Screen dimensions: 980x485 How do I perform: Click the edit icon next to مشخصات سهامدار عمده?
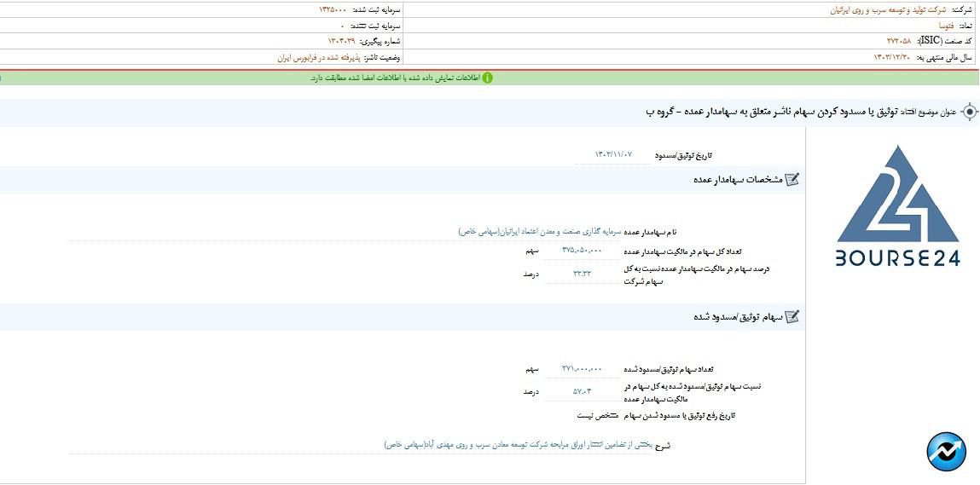coord(792,180)
